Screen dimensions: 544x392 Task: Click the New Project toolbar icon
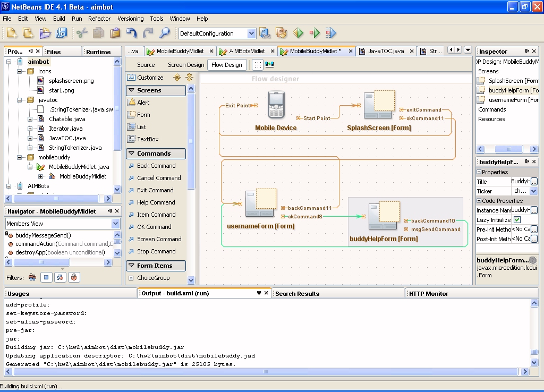[28, 33]
